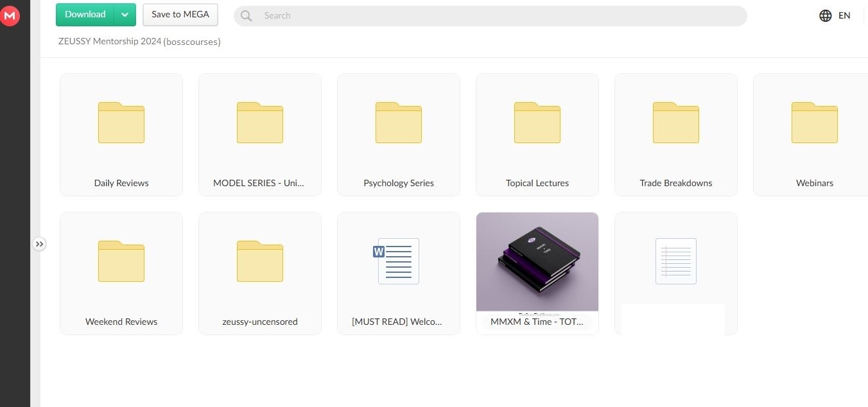
Task: Expand the left sidebar with chevron button
Action: tap(39, 244)
